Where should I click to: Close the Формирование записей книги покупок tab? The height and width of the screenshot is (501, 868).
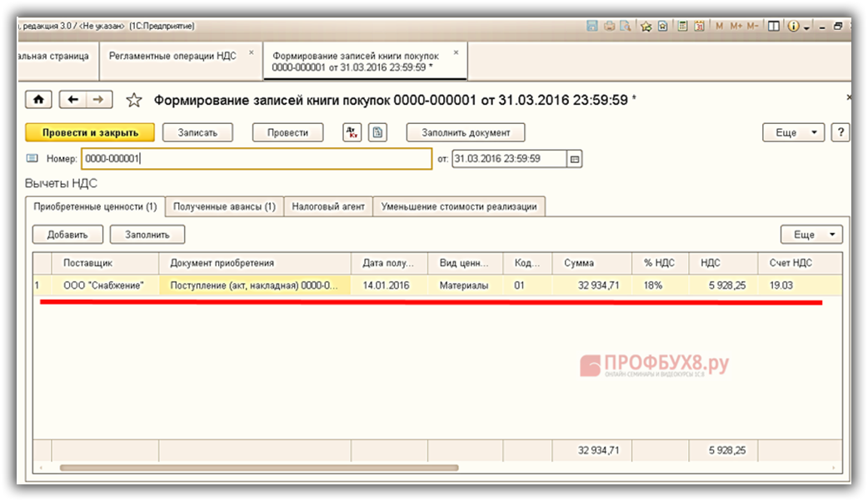coord(456,52)
